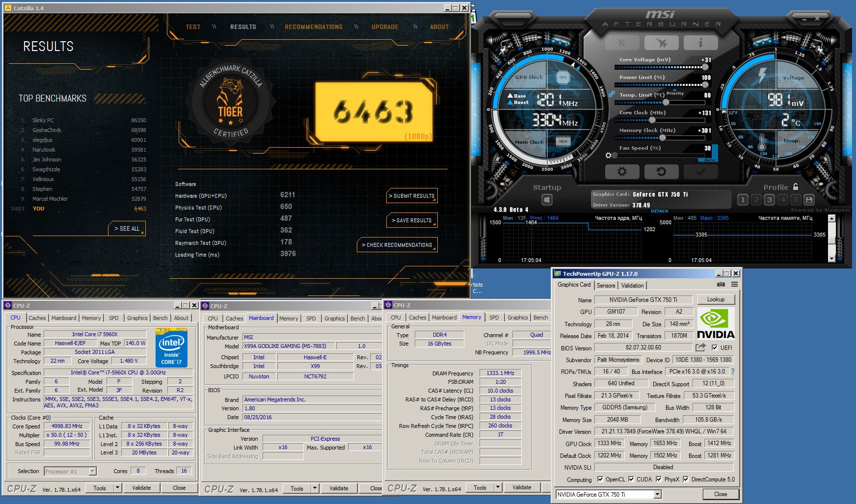The width and height of the screenshot is (856, 504).
Task: Select Afterburner profile slot 2
Action: click(x=756, y=200)
